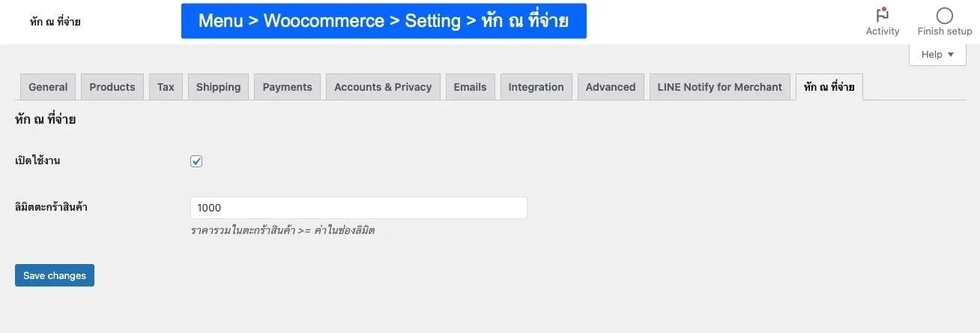980x333 pixels.
Task: Click the Save changes button
Action: coord(55,275)
